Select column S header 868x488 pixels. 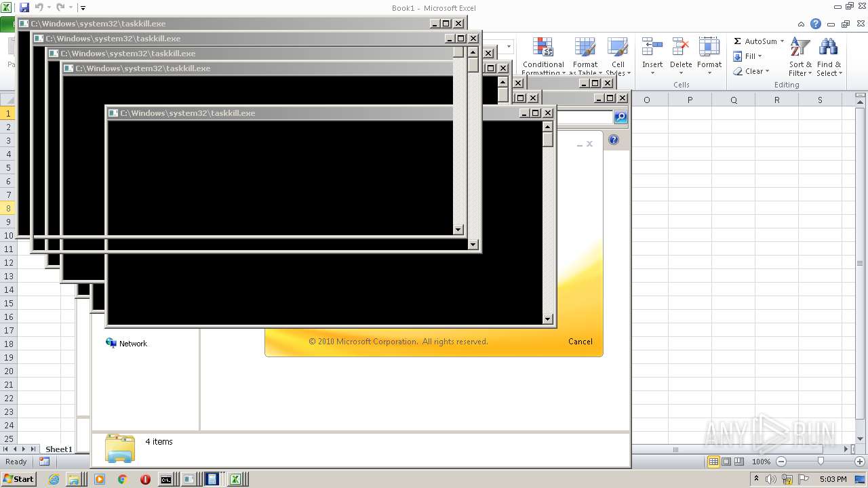pyautogui.click(x=820, y=100)
